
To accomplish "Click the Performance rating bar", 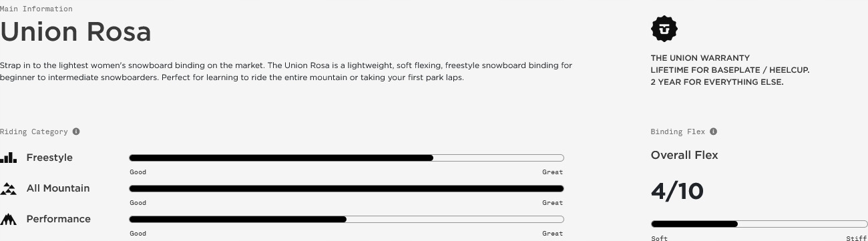I will 347,220.
